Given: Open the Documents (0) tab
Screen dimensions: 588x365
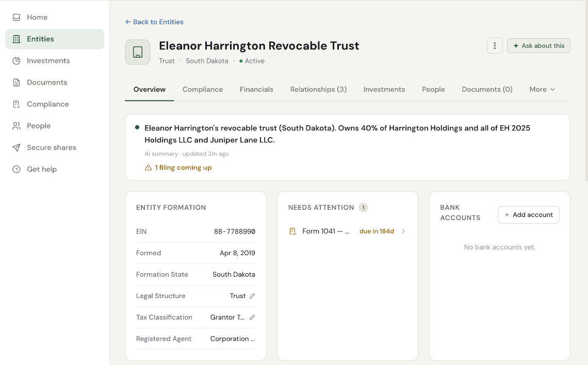Looking at the screenshot, I should (487, 90).
